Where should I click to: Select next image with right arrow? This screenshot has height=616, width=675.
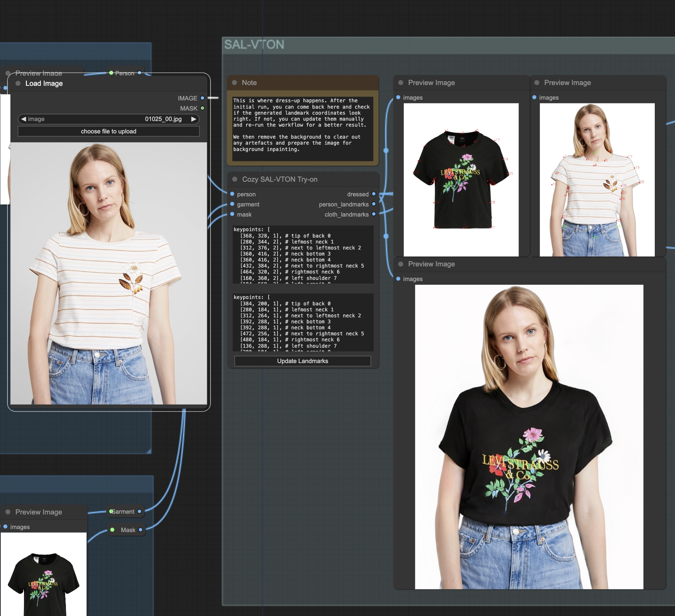click(x=194, y=119)
